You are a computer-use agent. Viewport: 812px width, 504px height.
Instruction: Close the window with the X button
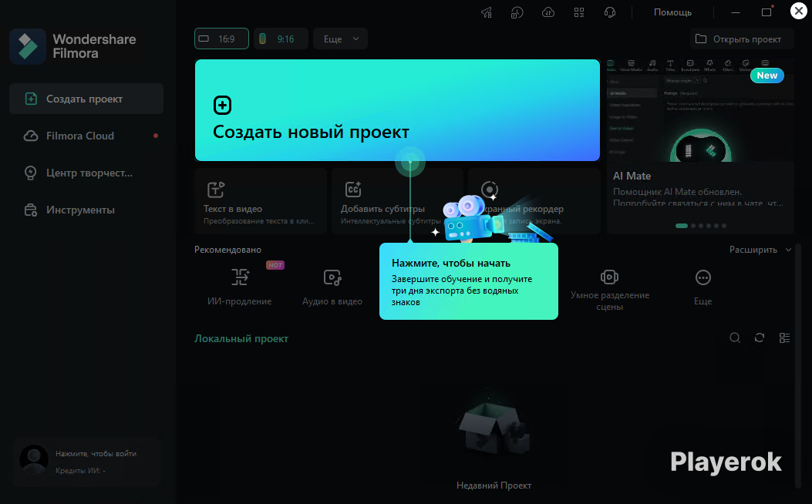coord(799,11)
